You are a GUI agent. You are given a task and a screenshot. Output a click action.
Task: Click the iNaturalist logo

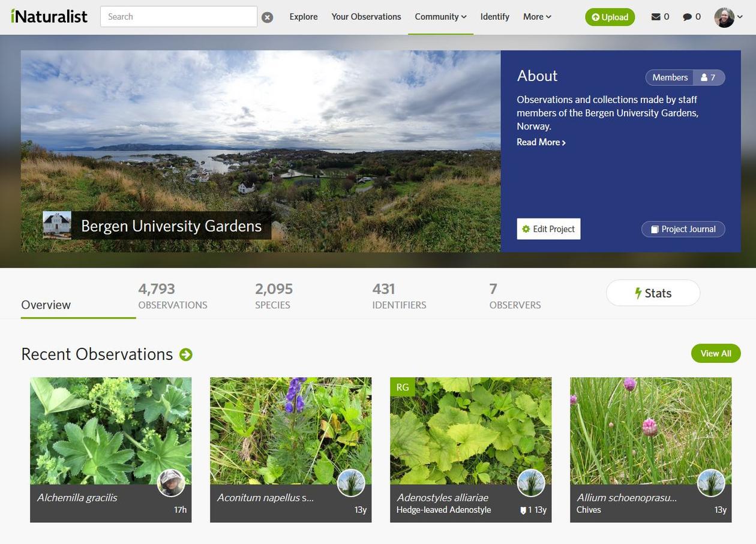pyautogui.click(x=49, y=16)
